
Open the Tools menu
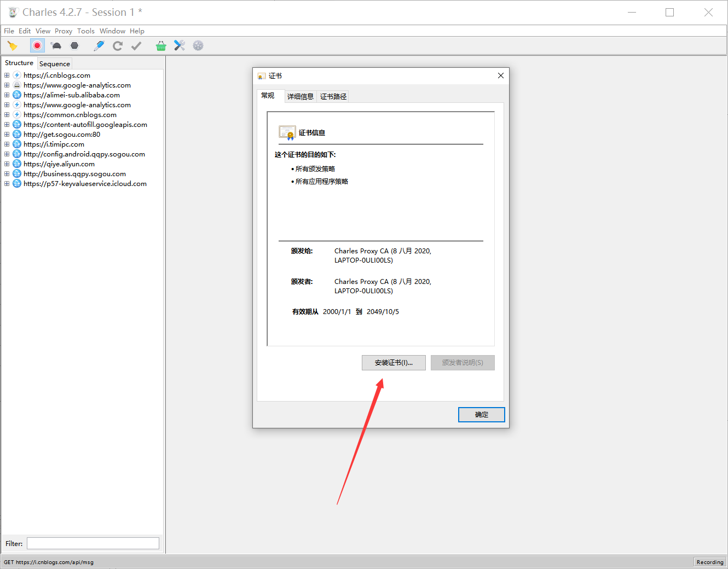coord(86,31)
